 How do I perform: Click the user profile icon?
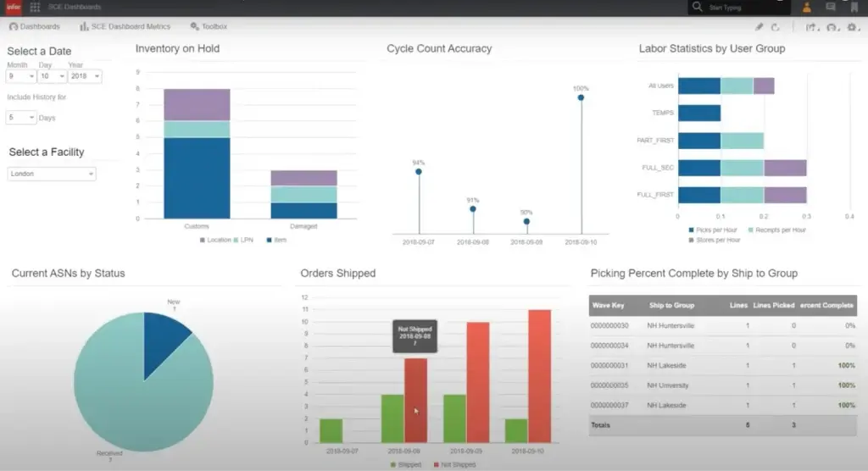point(806,8)
